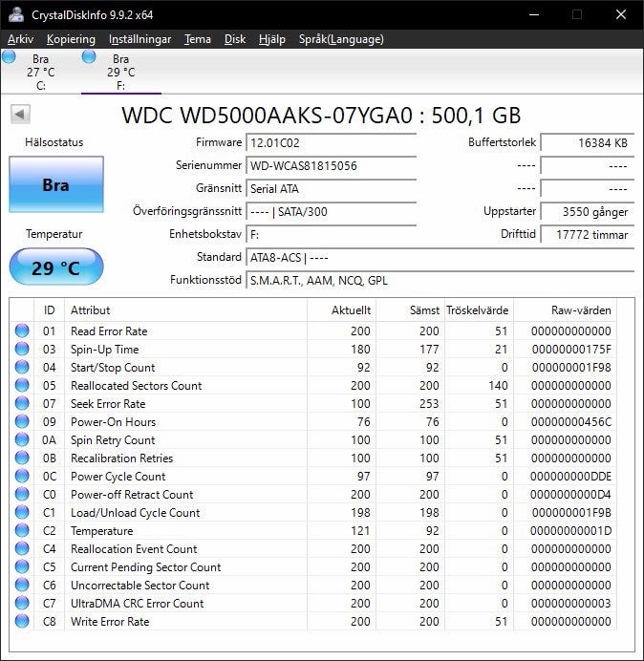Click status orb of Power Cycle Count row

click(22, 476)
